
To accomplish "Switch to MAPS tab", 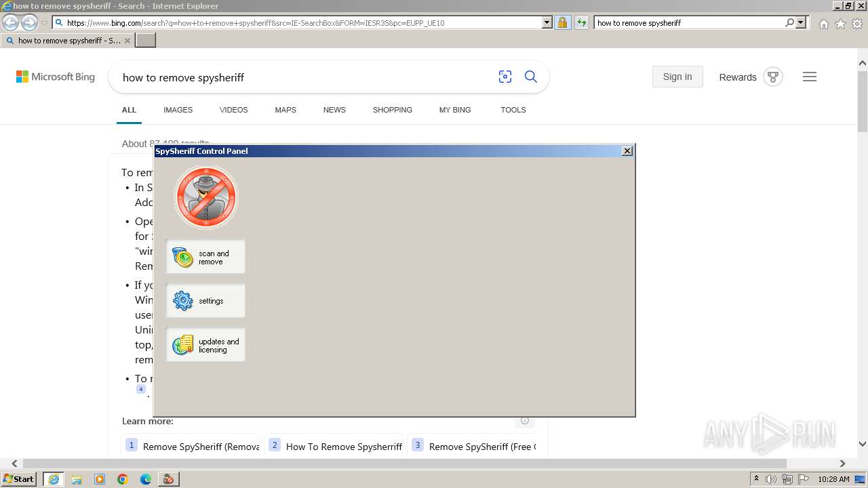I will [285, 110].
